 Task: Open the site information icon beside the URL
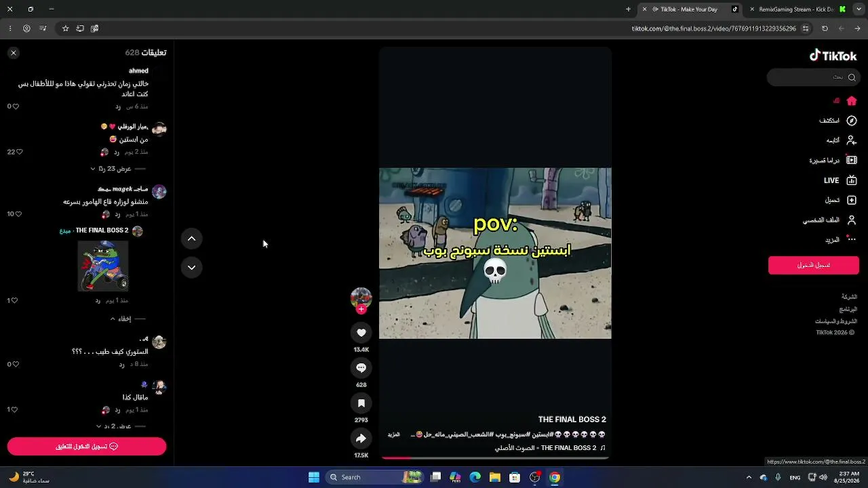click(806, 28)
